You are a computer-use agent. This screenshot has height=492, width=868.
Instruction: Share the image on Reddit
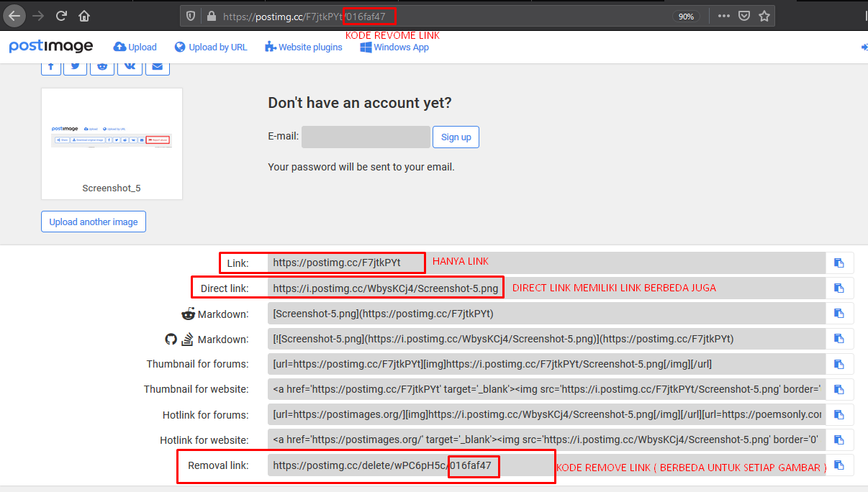103,67
